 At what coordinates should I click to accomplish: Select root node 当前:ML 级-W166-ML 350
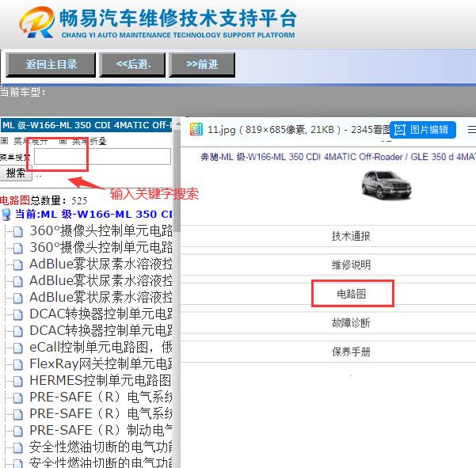(x=93, y=215)
